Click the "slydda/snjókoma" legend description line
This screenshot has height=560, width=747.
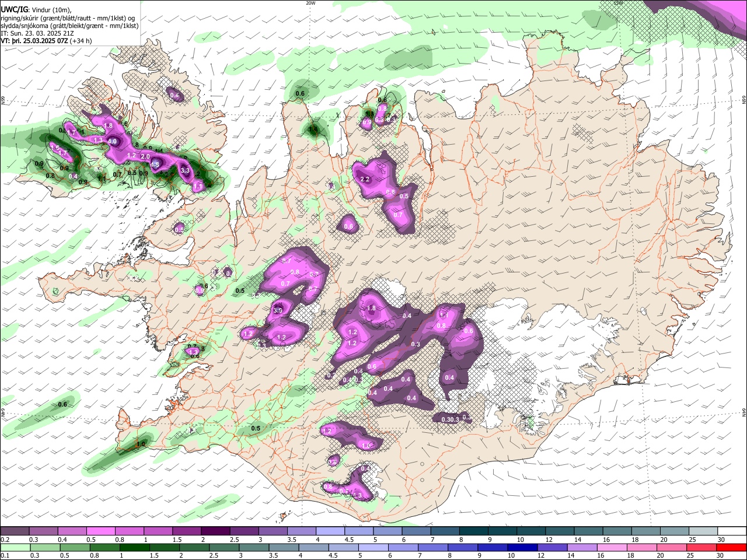[69, 26]
